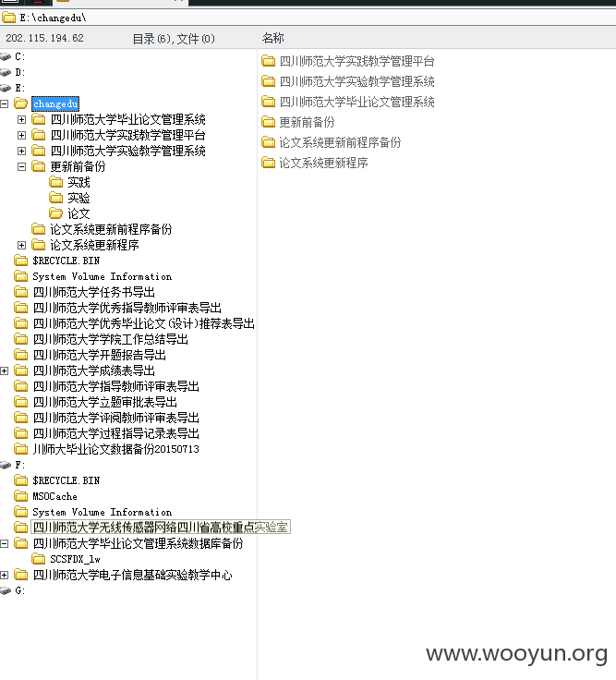Click folder icon of 四川师范大学开题报告导出

(x=21, y=355)
